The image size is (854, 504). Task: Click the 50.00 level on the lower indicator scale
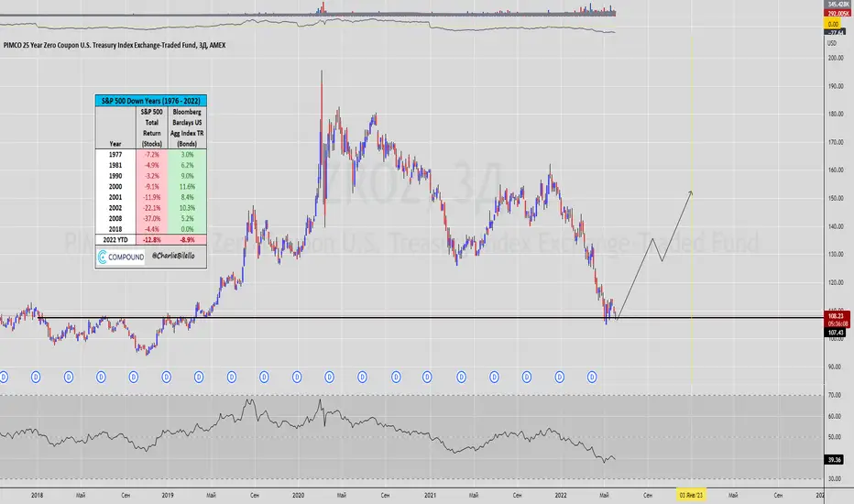point(835,437)
